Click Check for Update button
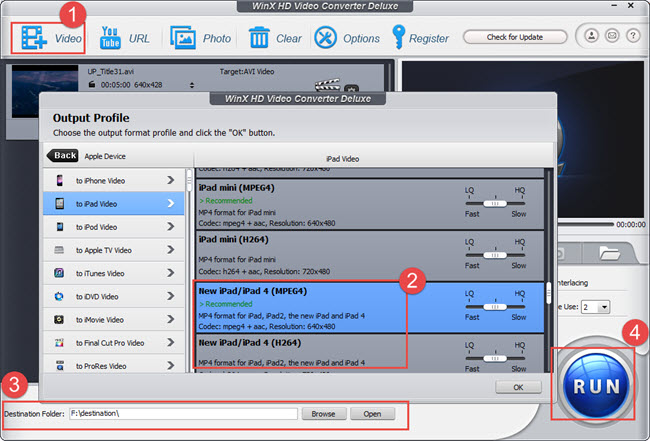Screen dimensions: 650x441 coord(515,37)
